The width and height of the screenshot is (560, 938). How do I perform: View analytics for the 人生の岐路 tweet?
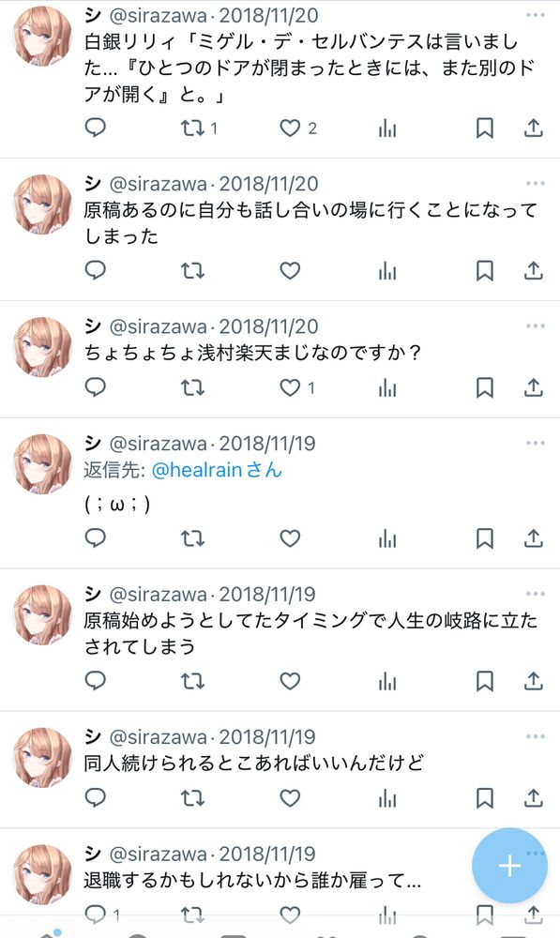click(x=387, y=681)
